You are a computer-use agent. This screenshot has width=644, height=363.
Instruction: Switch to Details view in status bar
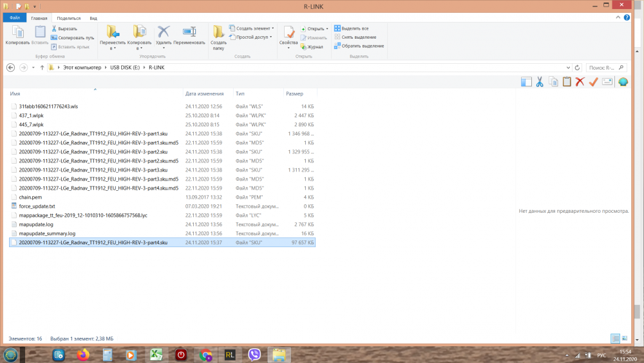pyautogui.click(x=615, y=338)
